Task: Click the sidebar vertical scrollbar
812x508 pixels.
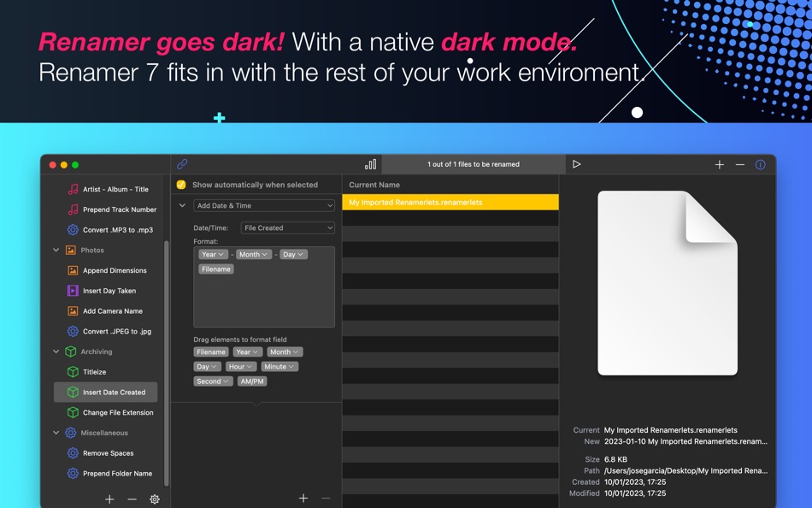Action: tap(166, 363)
